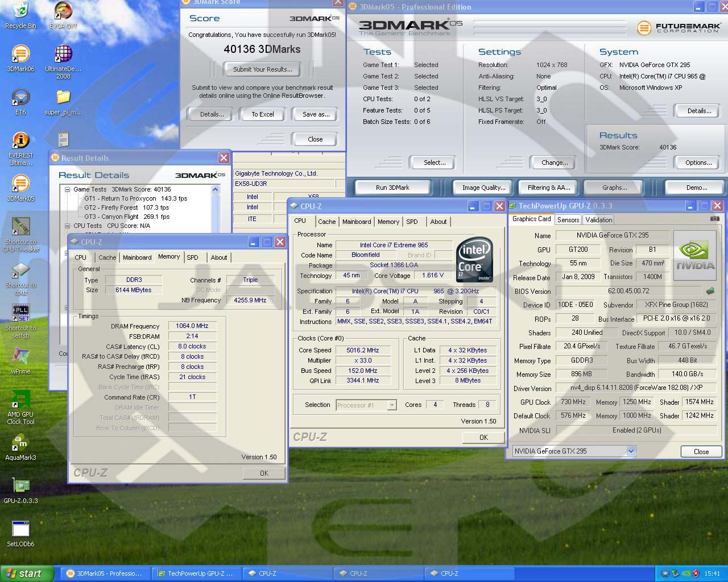The width and height of the screenshot is (728, 582).
Task: Click the Demo button in 3DMark05
Action: 697,188
